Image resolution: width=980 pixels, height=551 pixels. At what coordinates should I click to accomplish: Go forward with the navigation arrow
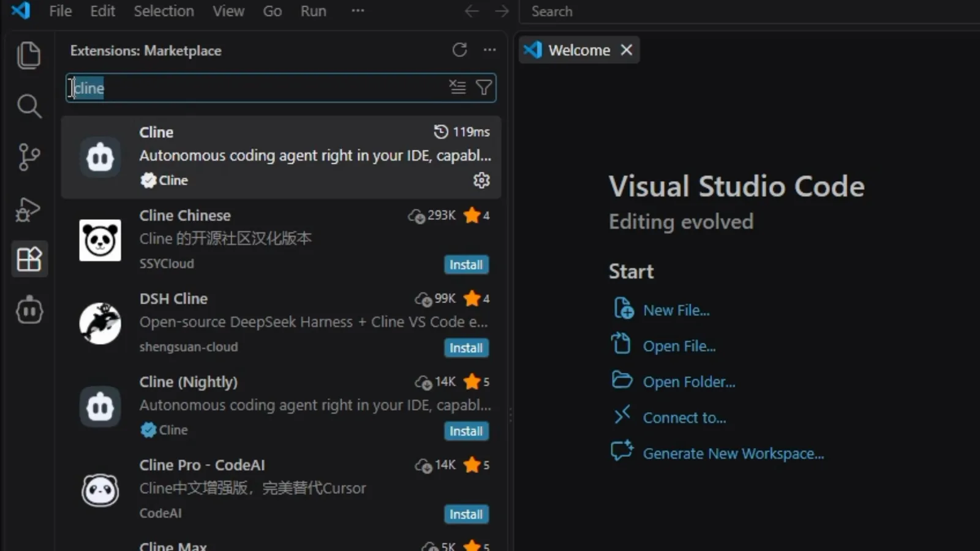coord(502,11)
